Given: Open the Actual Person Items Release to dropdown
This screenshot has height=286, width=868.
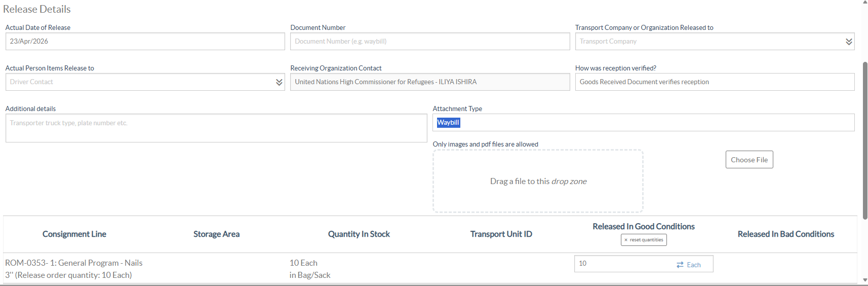Looking at the screenshot, I should (145, 82).
